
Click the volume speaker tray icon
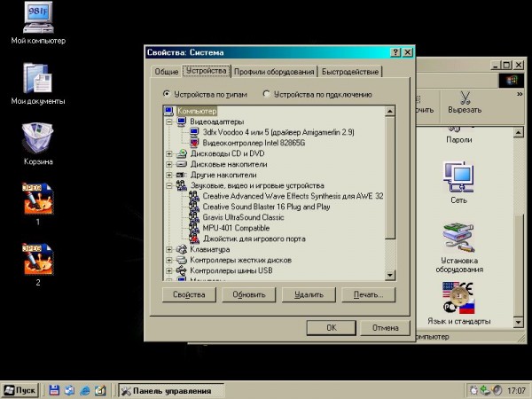tap(497, 390)
